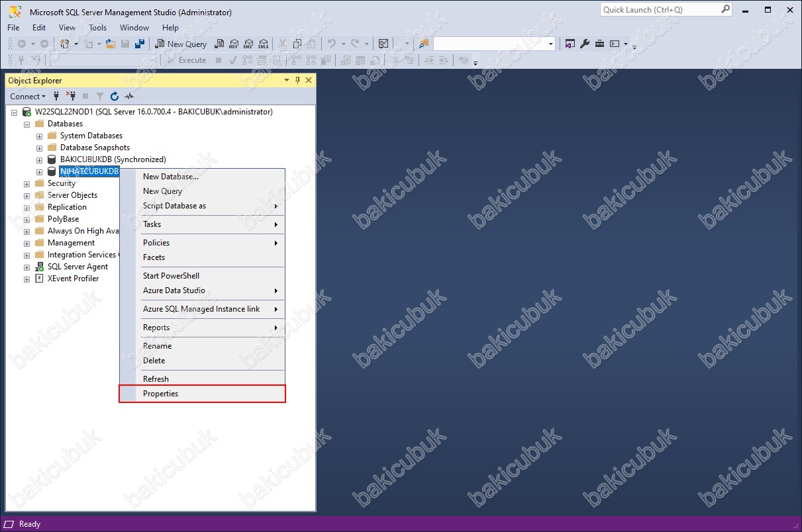This screenshot has width=802, height=532.
Task: Expand the System Databases folder
Action: point(39,136)
